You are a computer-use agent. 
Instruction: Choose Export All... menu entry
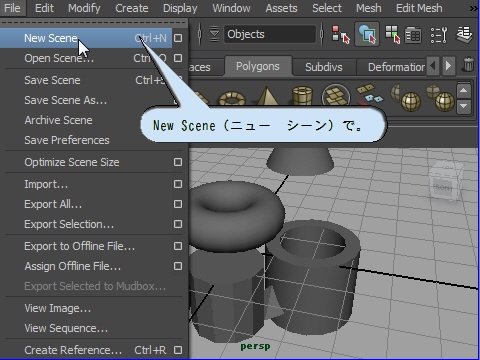86,204
